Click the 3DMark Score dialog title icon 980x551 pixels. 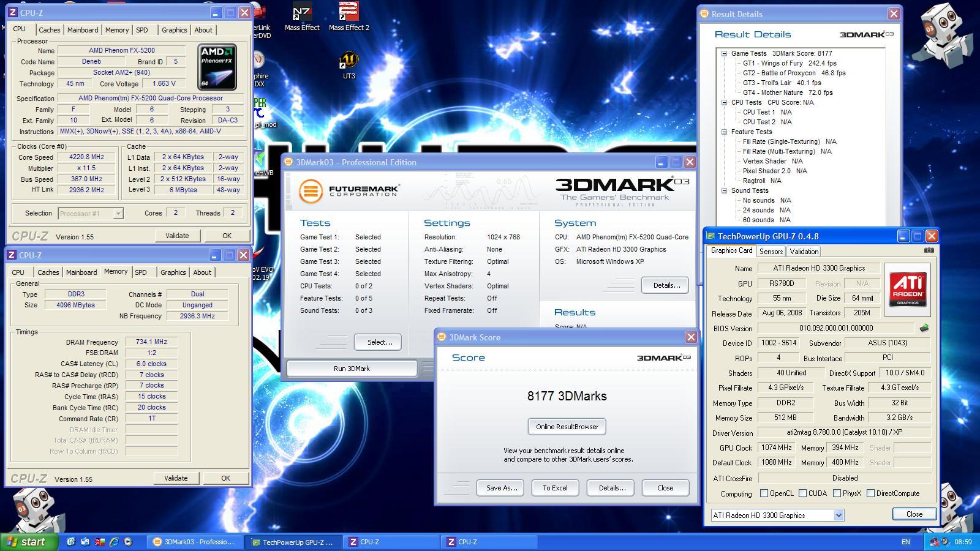point(442,337)
